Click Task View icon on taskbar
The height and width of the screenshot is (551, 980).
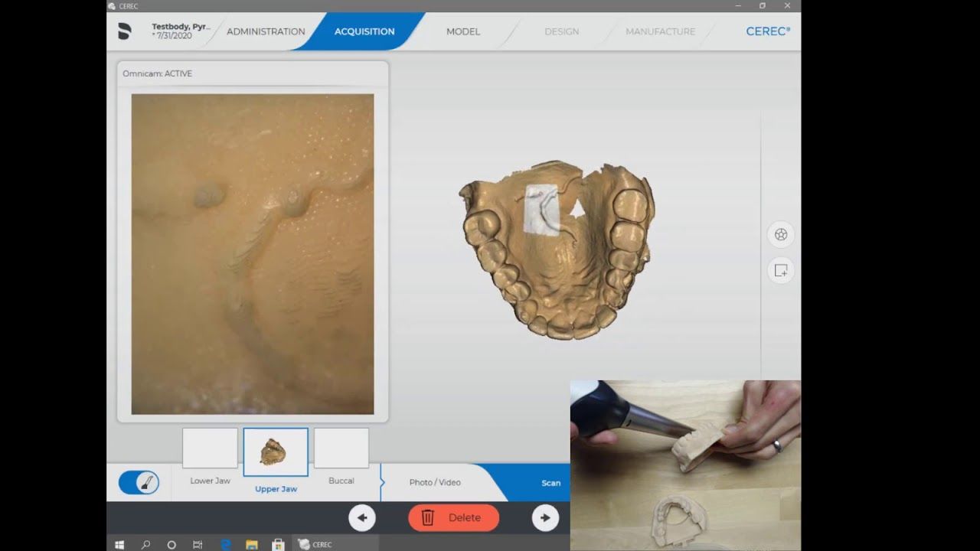click(198, 544)
